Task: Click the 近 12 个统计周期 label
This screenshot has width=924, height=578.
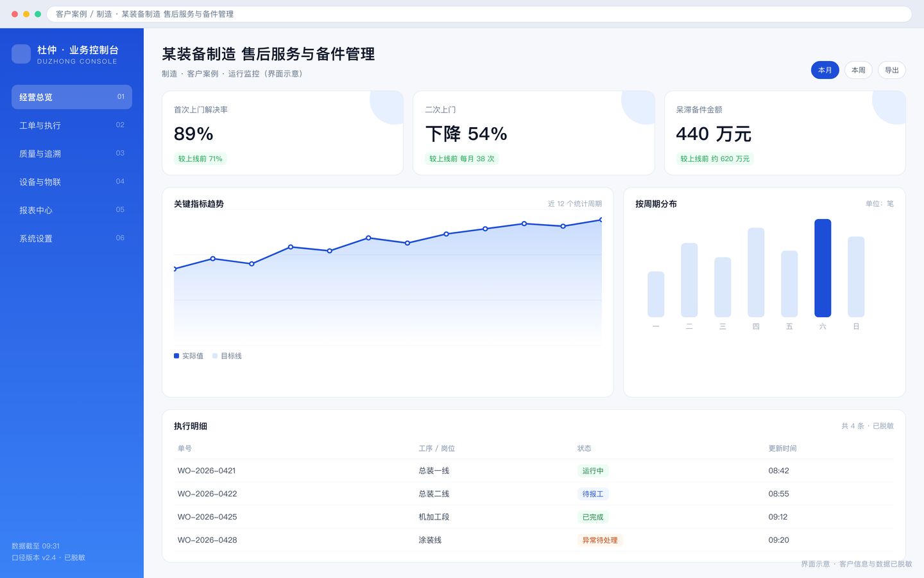Action: [575, 204]
